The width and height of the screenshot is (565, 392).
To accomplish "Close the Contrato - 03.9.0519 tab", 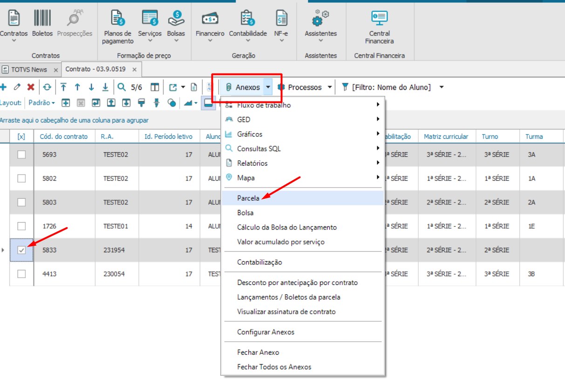I will tap(134, 69).
